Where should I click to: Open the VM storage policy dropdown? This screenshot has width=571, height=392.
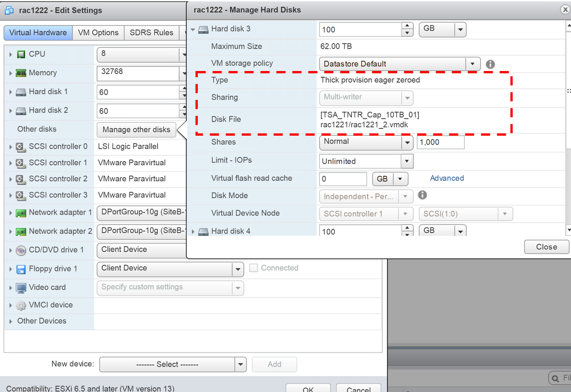pos(473,64)
